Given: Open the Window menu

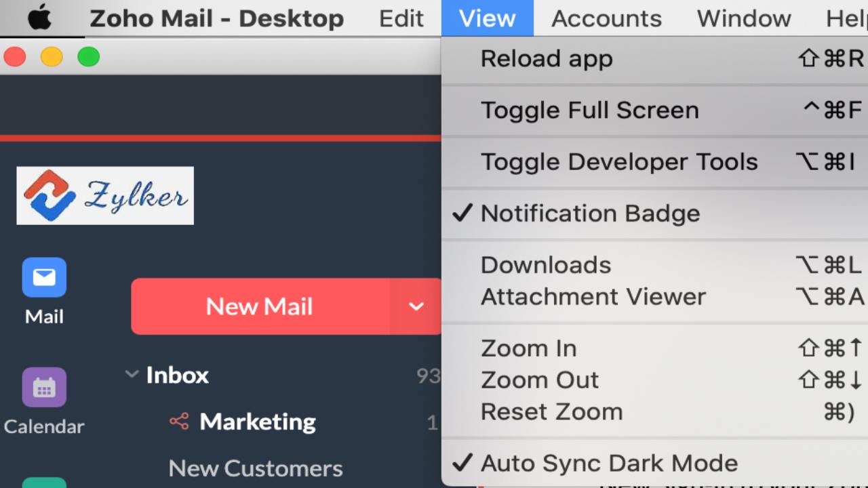Looking at the screenshot, I should [743, 18].
